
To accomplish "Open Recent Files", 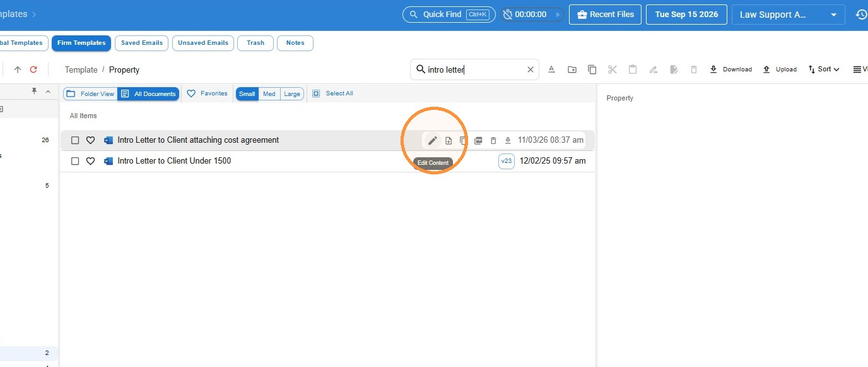I will point(605,15).
